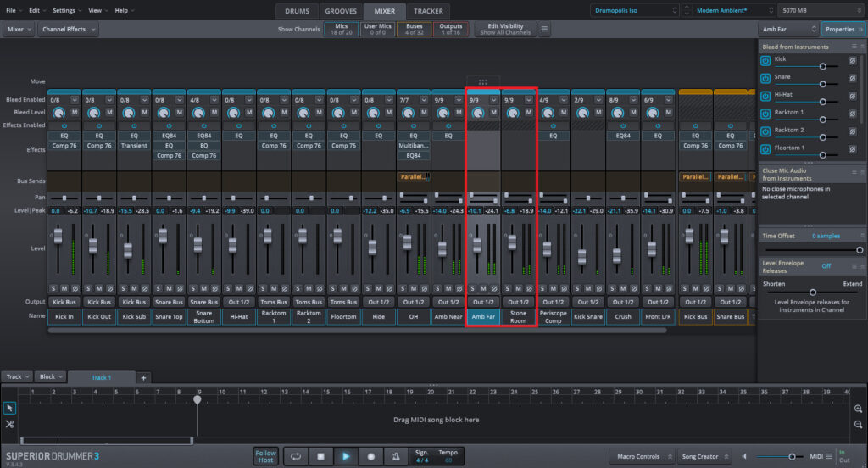Zoom in on the song track timeline

(x=860, y=408)
